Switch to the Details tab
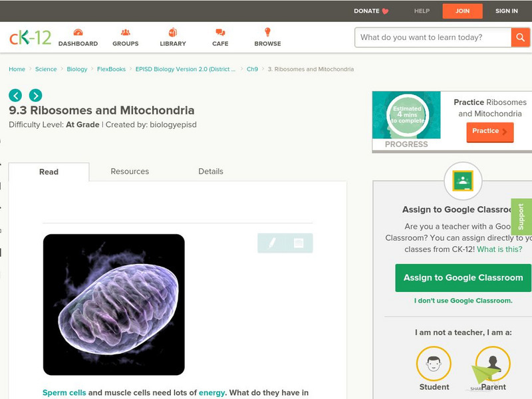Image resolution: width=532 pixels, height=399 pixels. pos(211,172)
